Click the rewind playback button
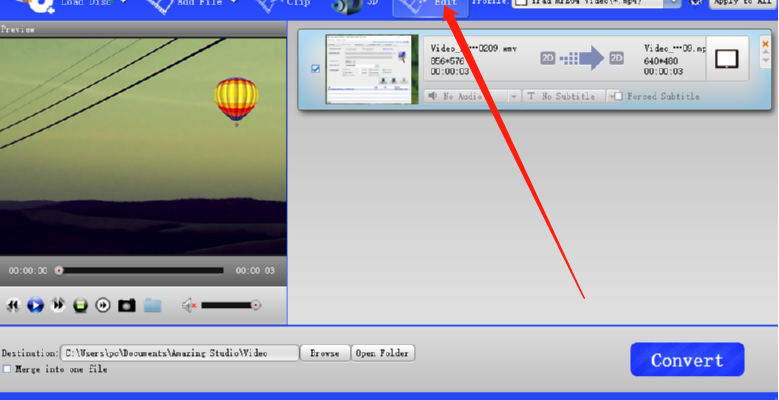779x400 pixels. coord(13,305)
